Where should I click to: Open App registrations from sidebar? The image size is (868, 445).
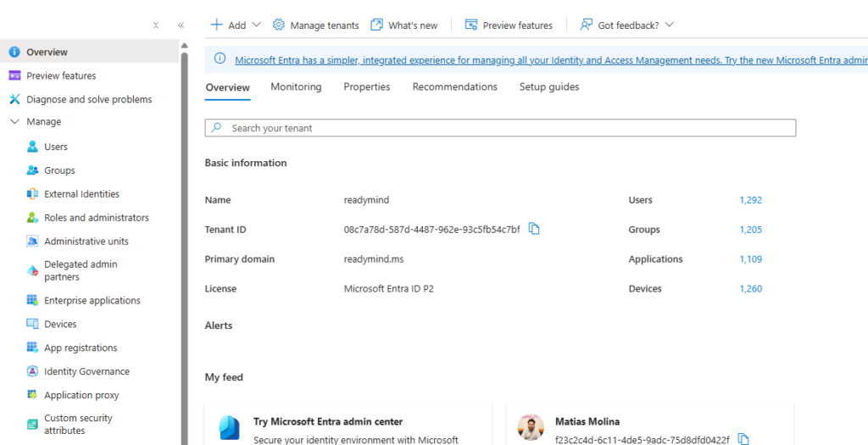pos(81,348)
